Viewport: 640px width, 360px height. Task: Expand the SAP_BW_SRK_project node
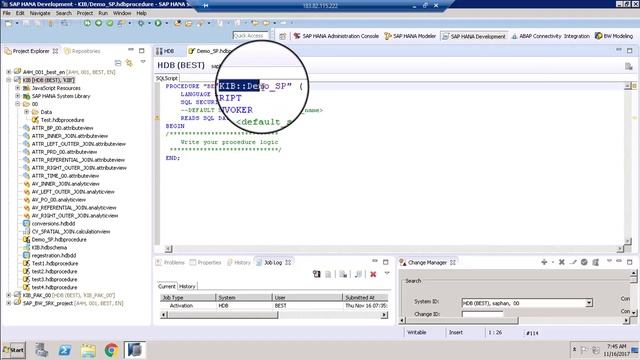coord(9,303)
